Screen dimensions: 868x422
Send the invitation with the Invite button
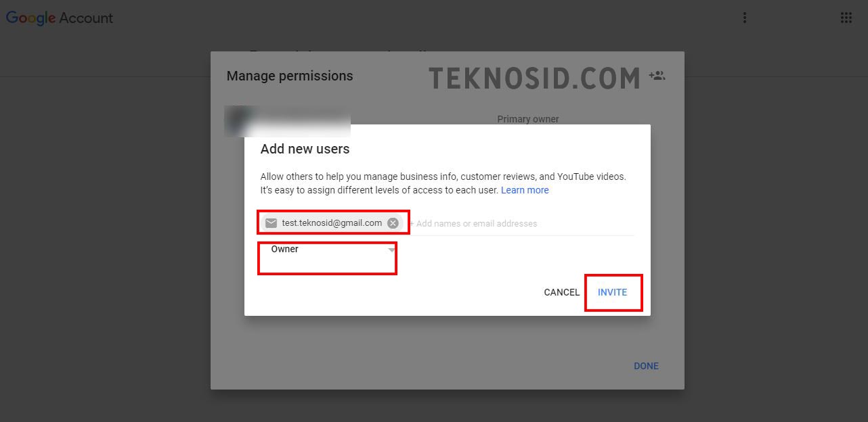pos(612,292)
